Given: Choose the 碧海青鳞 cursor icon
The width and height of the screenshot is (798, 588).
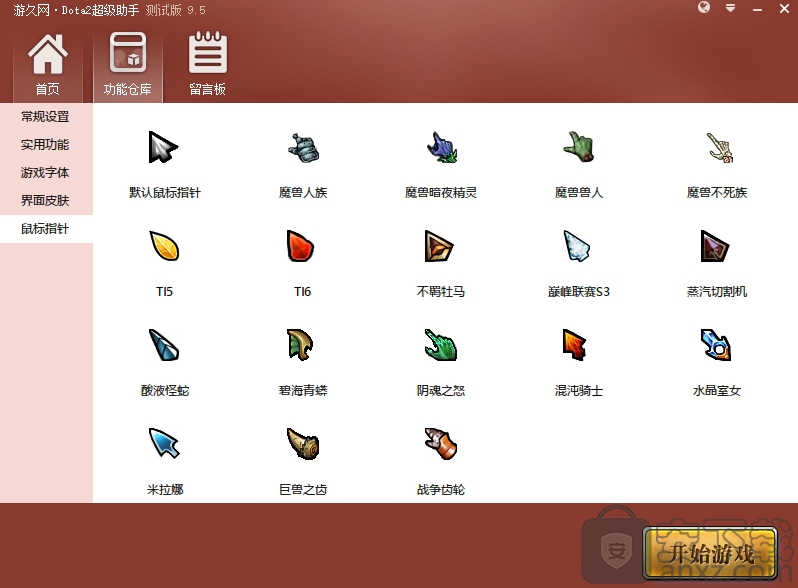Looking at the screenshot, I should (x=300, y=345).
